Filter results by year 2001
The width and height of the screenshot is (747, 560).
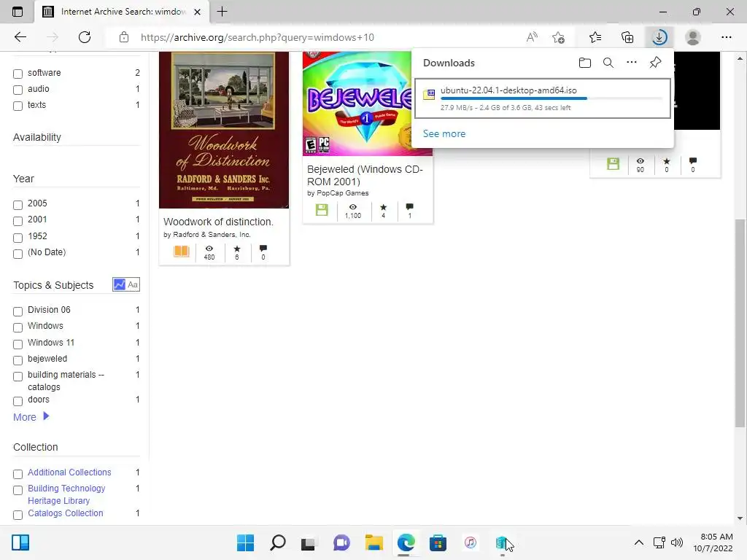(x=18, y=221)
